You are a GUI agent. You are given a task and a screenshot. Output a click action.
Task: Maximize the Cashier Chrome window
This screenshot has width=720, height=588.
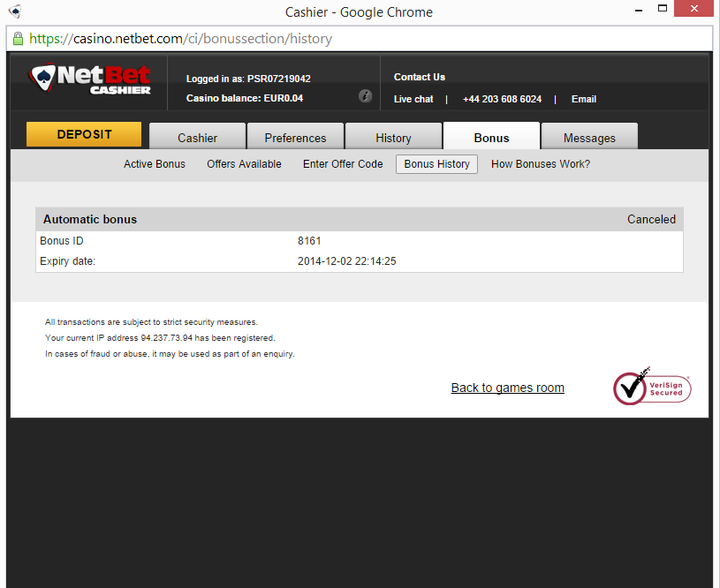click(x=663, y=8)
